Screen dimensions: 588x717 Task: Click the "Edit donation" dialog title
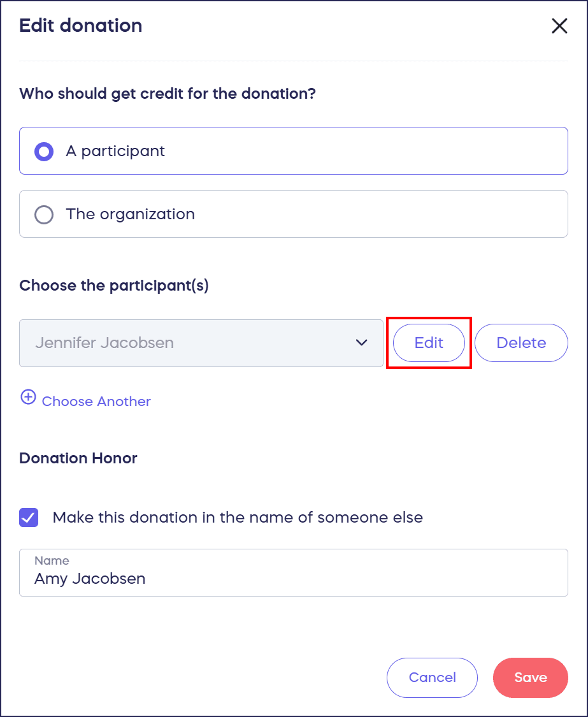tap(81, 26)
